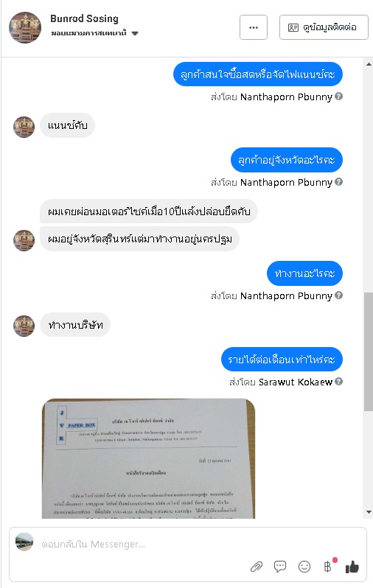This screenshot has width=373, height=588.
Task: Click the chat scrollbar thumb
Action: click(368, 351)
